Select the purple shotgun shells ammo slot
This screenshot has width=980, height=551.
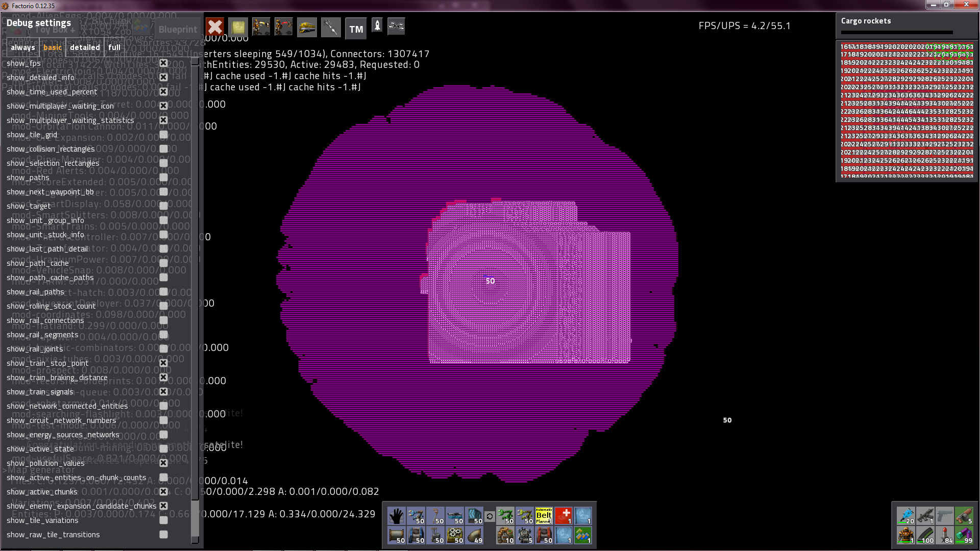pos(964,535)
